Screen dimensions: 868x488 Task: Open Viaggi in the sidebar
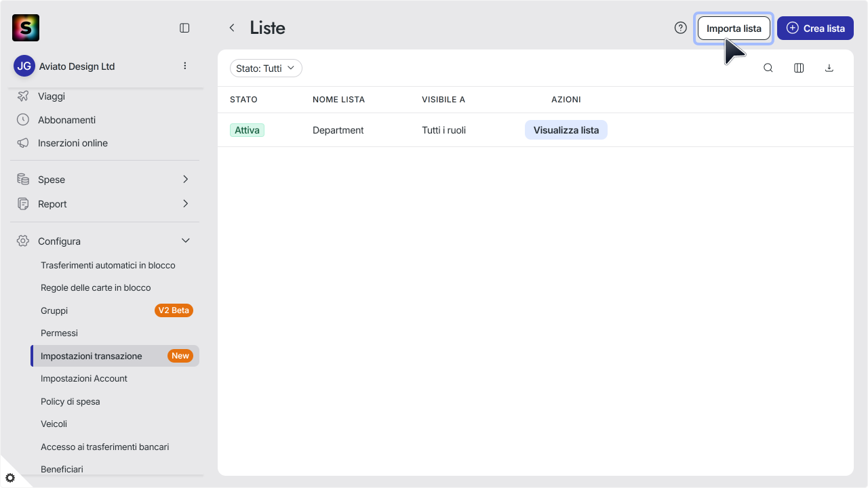pos(104,96)
